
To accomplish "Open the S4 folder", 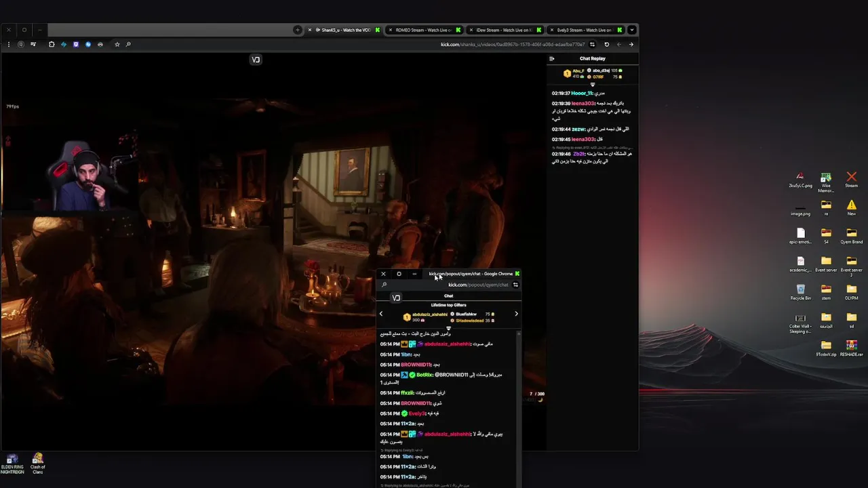I will click(826, 237).
